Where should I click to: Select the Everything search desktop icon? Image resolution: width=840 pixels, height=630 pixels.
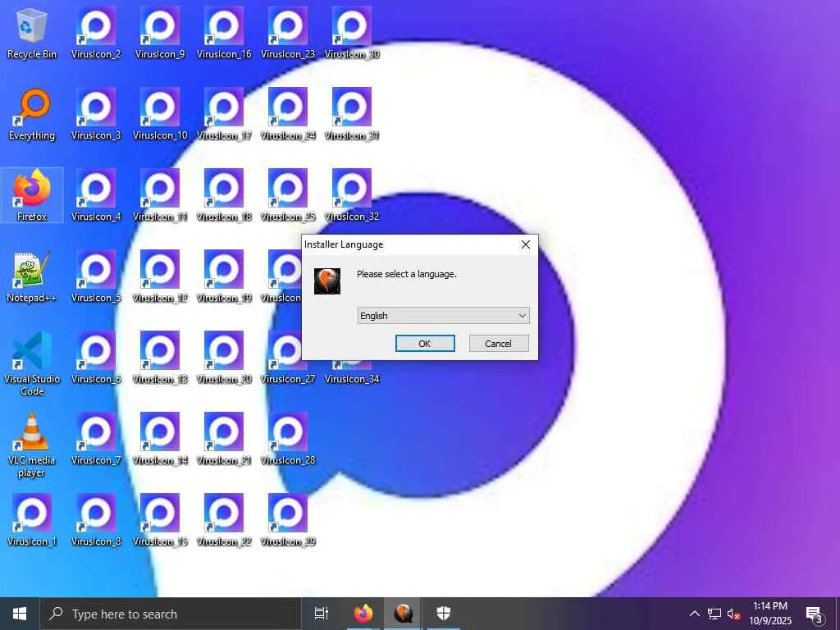32,115
